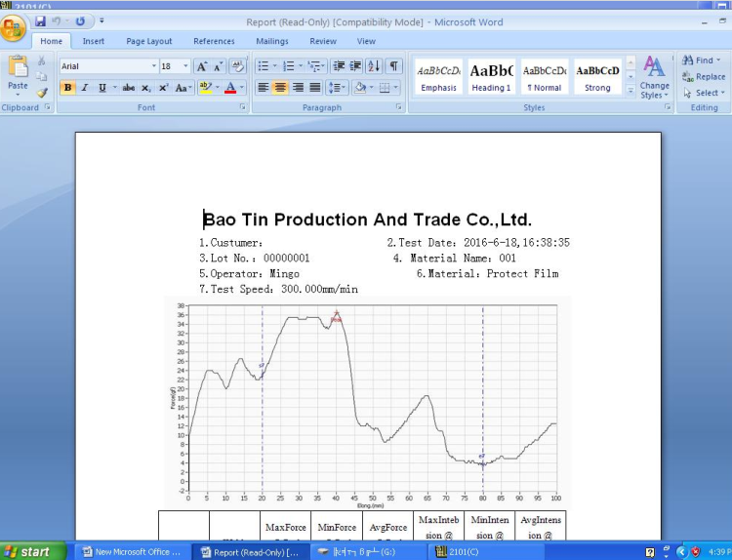Toggle Bold formatting

click(67, 88)
